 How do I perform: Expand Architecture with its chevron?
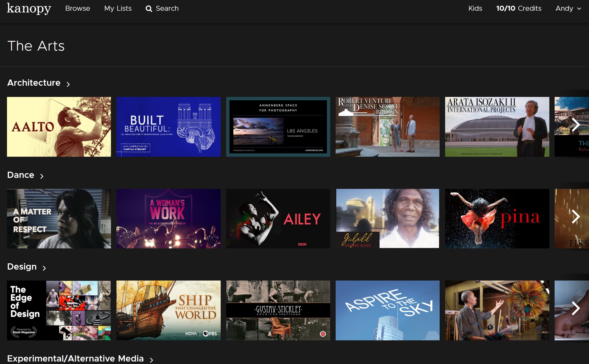click(68, 84)
